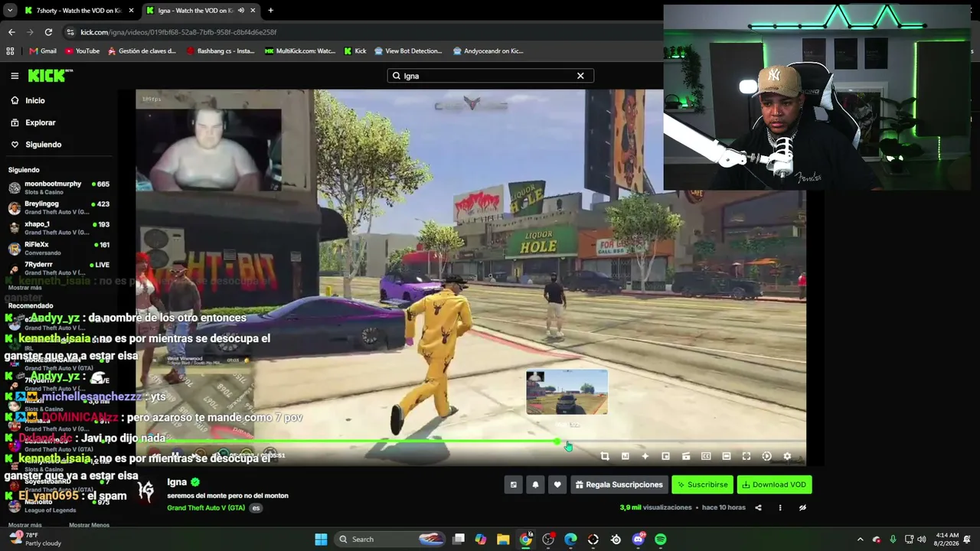This screenshot has height=551, width=980.
Task: Open the View Bot Detection bookmark
Action: pos(408,51)
